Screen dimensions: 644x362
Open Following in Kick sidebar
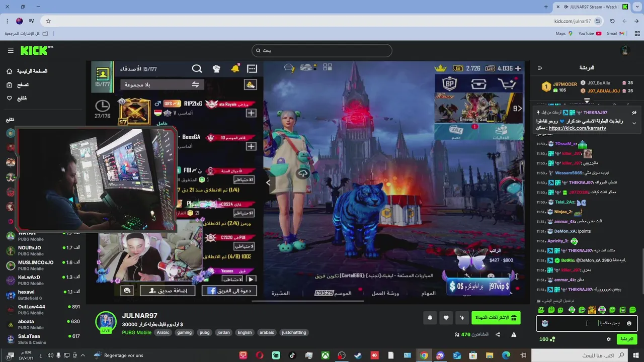point(17,99)
